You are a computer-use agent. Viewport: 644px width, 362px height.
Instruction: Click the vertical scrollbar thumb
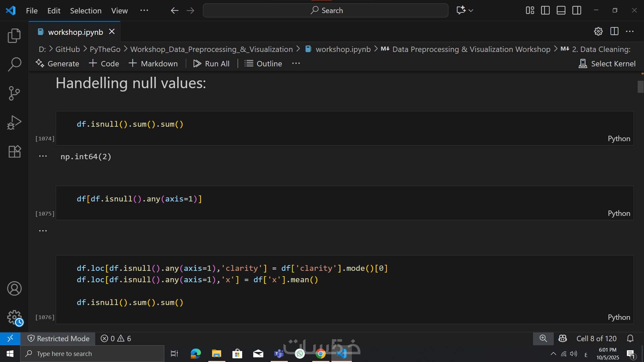pyautogui.click(x=640, y=87)
